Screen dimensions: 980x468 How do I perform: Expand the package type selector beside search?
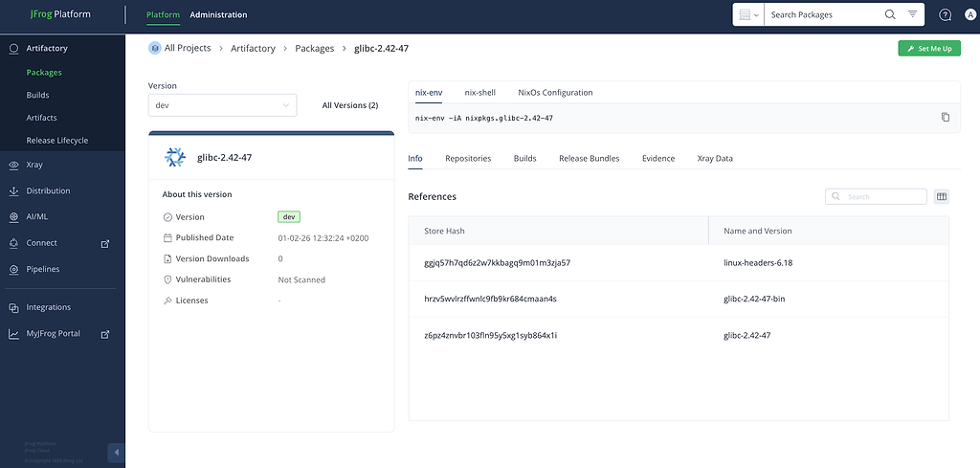coord(748,14)
